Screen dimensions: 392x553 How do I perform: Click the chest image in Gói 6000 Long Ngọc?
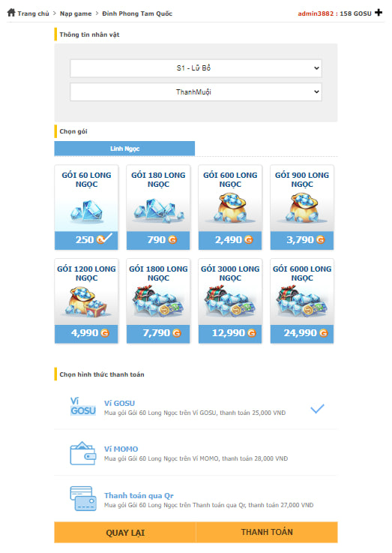[x=302, y=302]
